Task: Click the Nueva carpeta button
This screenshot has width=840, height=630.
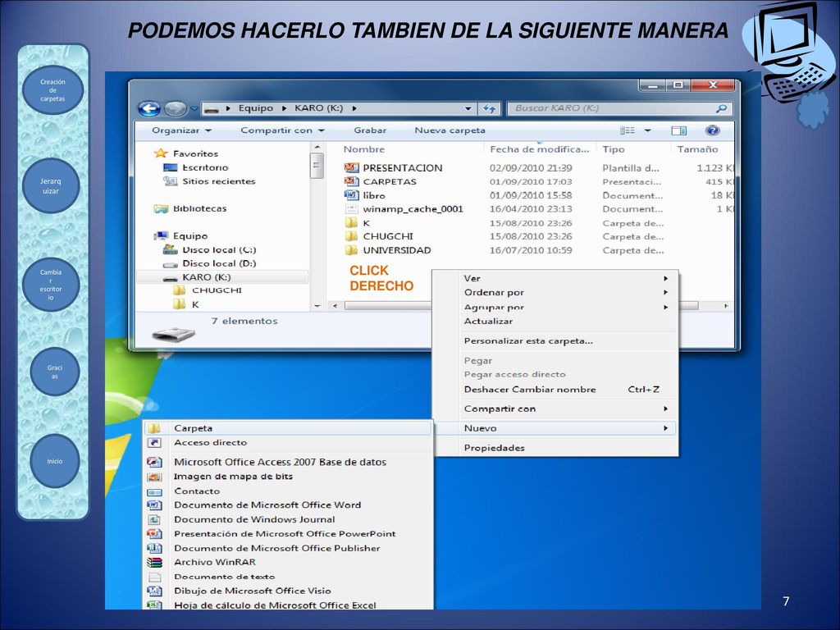Action: click(450, 130)
